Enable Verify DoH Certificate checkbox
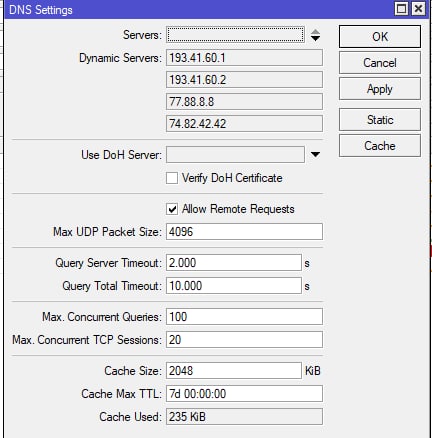Viewport: 432px width, 438px height. (x=172, y=178)
